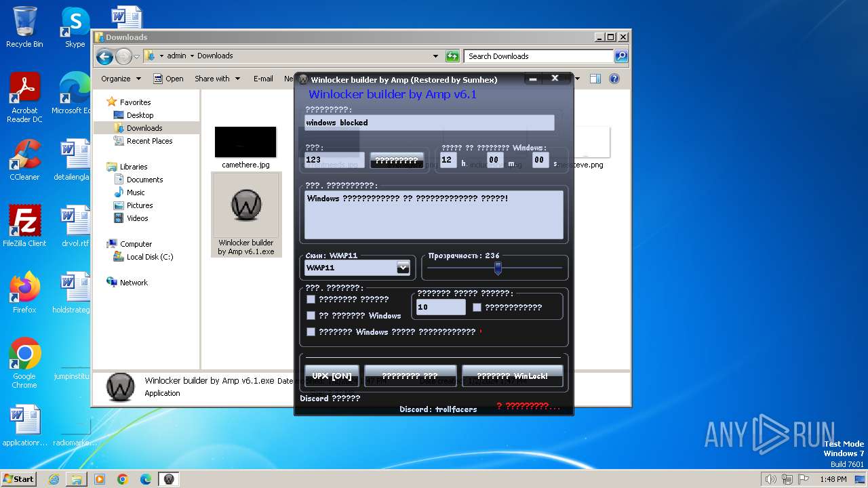This screenshot has height=488, width=868.
Task: Open Videos library in the sidebar
Action: (137, 218)
